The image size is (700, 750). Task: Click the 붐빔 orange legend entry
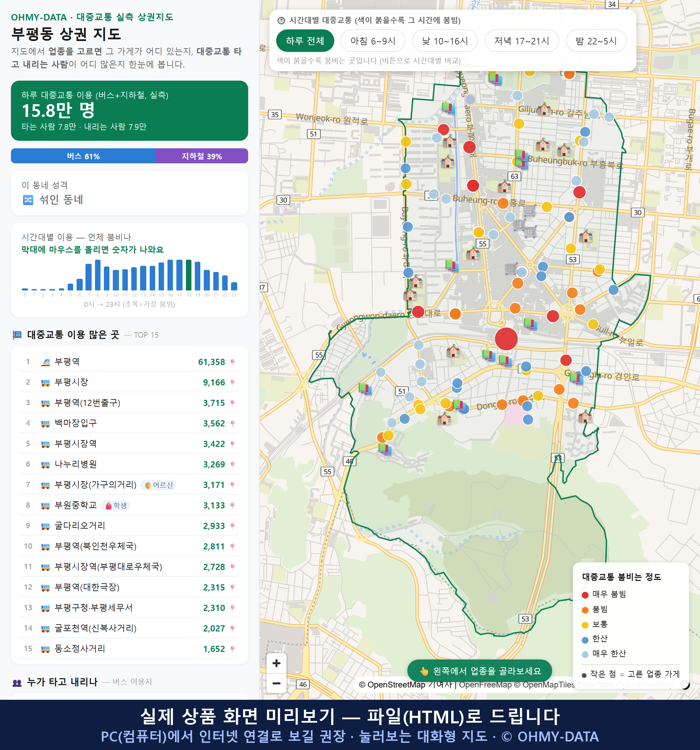pos(595,609)
